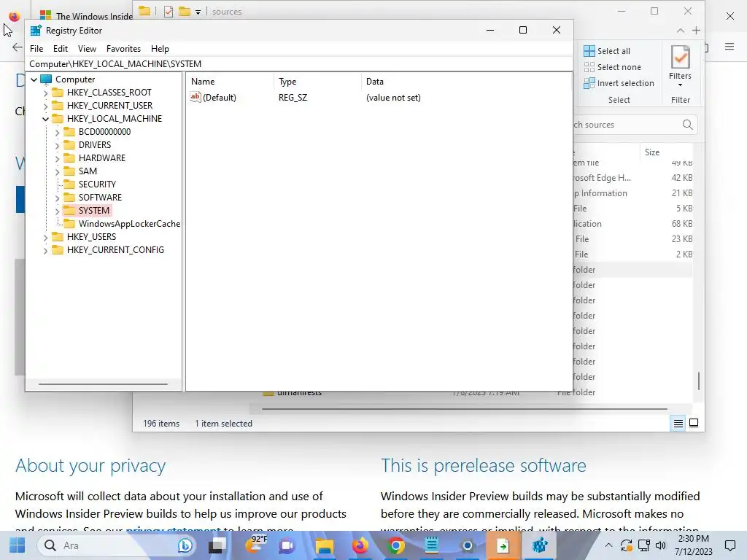Open the Edit menu in Registry Editor
Image resolution: width=747 pixels, height=560 pixels.
[x=60, y=49]
